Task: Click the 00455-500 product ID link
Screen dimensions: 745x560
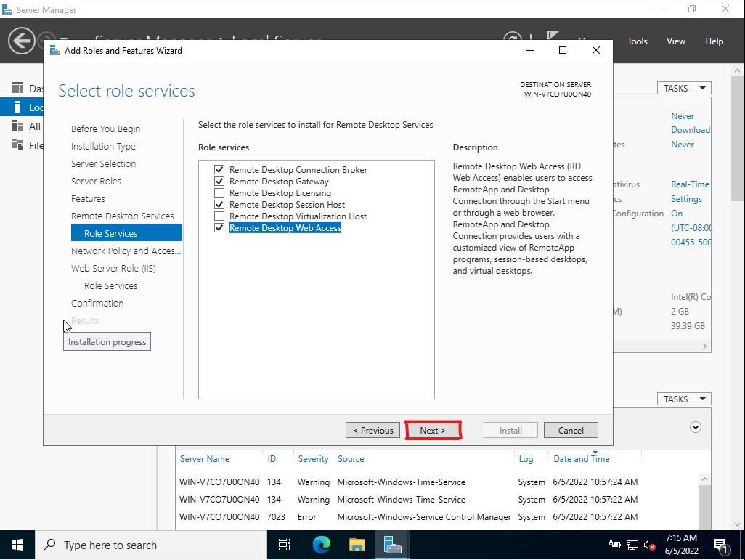Action: coord(691,242)
